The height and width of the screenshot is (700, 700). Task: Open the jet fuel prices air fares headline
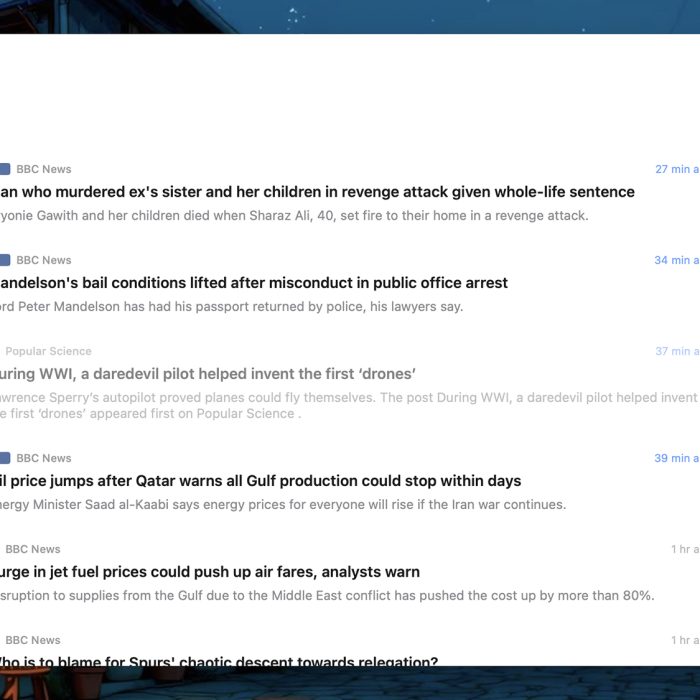tap(210, 572)
